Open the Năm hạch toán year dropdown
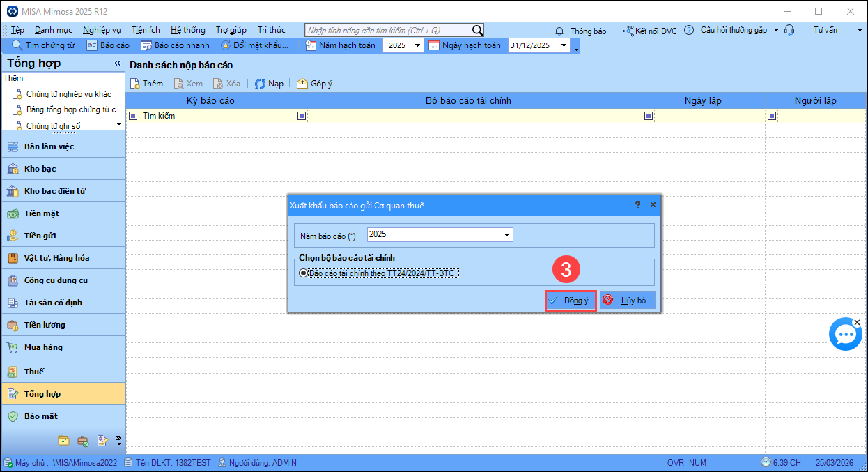Viewport: 868px width, 472px height. pyautogui.click(x=417, y=45)
